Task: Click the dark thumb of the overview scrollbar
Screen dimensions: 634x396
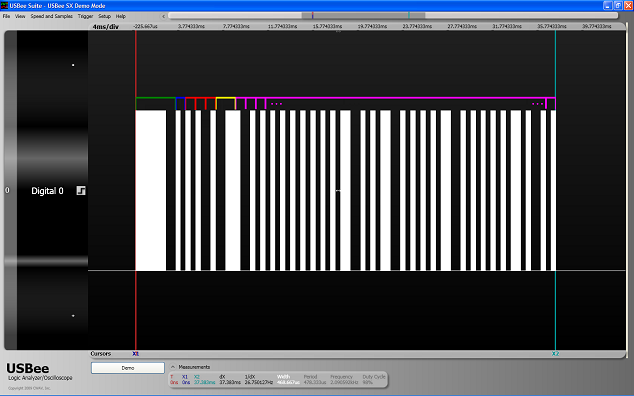Action: [x=363, y=15]
